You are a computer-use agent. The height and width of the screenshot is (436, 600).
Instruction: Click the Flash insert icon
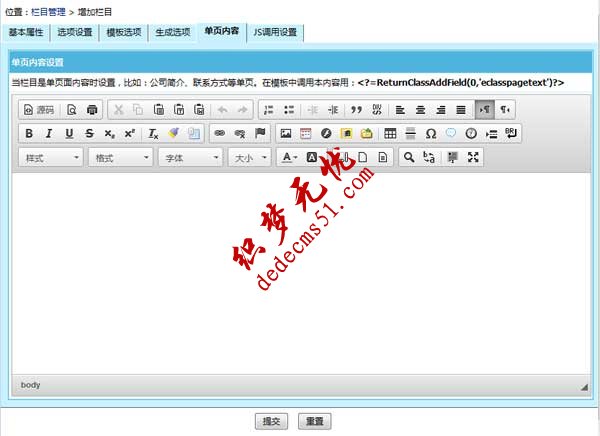click(326, 133)
